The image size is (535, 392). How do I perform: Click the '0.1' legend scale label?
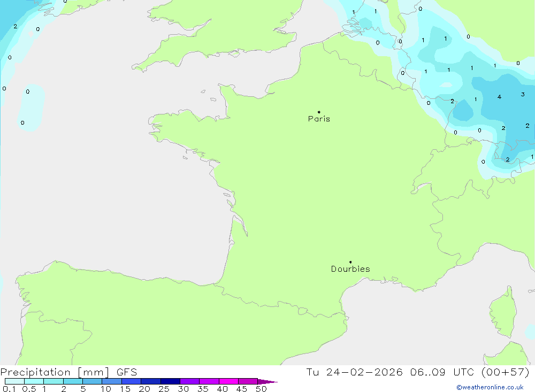(x=9, y=389)
